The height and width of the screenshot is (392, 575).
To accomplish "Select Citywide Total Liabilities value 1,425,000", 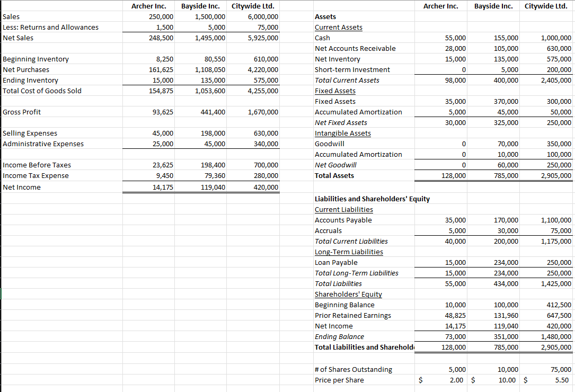I will [556, 284].
